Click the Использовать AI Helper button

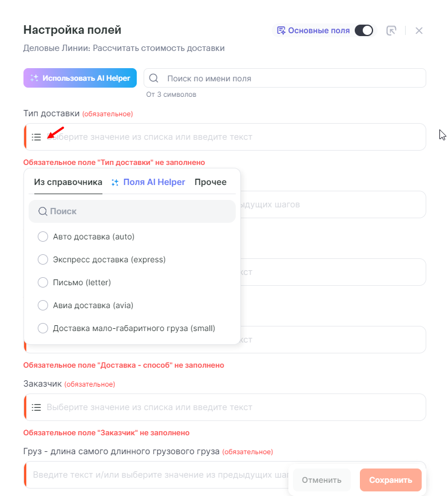click(80, 78)
